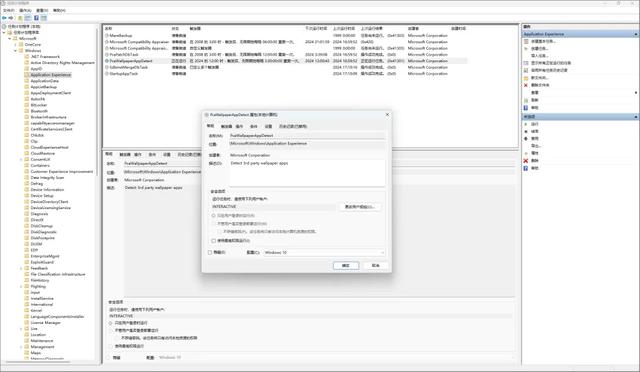Image resolution: width=640 pixels, height=372 pixels.
Task: Click the green Up One Level toolbar icon
Action: pos(20,18)
